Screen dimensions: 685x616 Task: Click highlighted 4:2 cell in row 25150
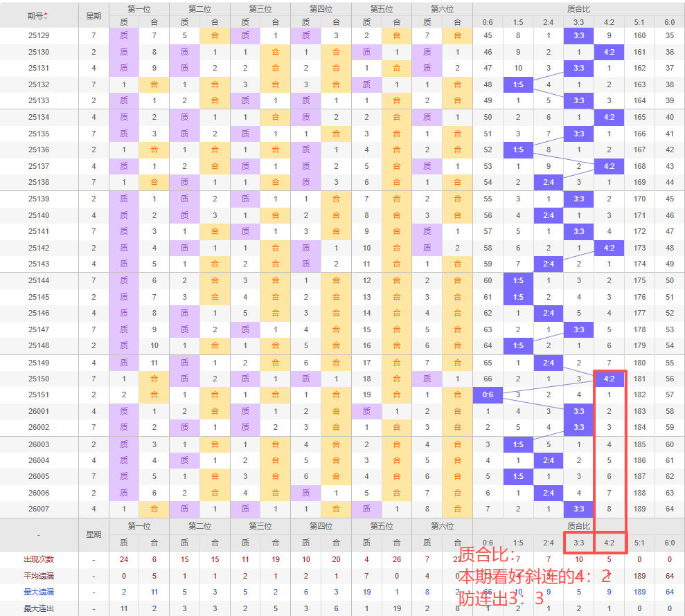point(609,379)
